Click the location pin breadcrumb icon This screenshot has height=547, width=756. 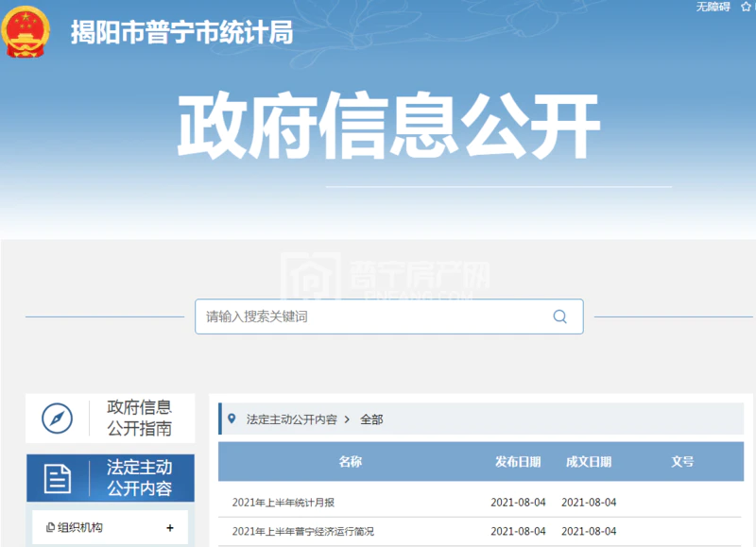coord(232,418)
